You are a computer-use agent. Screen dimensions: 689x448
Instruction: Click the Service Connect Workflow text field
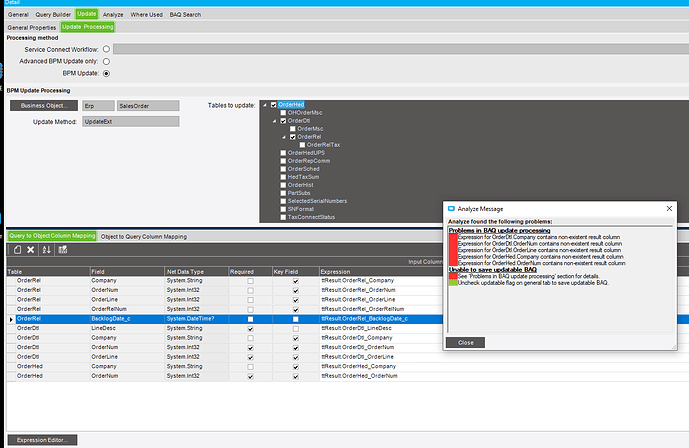click(x=401, y=49)
